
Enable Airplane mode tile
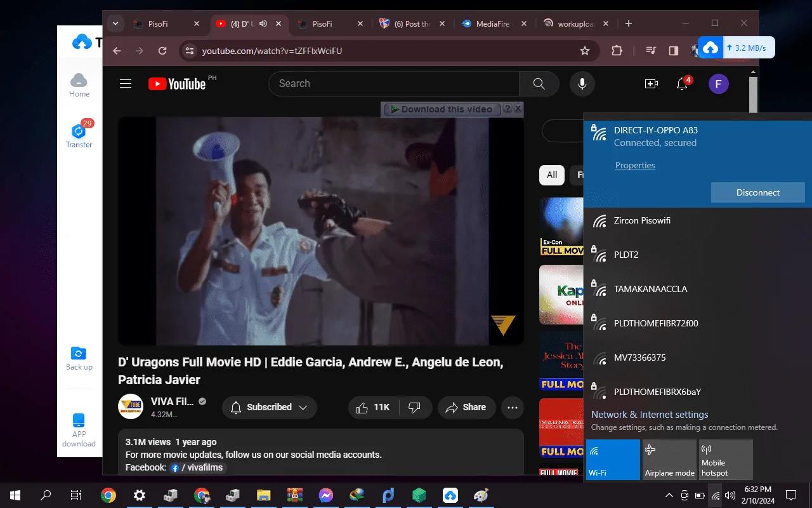tap(669, 460)
